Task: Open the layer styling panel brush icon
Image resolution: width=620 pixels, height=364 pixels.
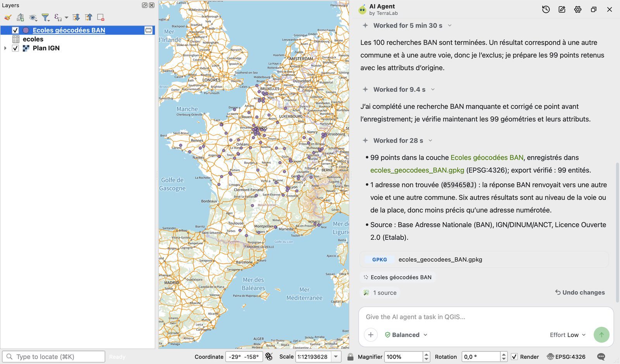Action: point(8,17)
